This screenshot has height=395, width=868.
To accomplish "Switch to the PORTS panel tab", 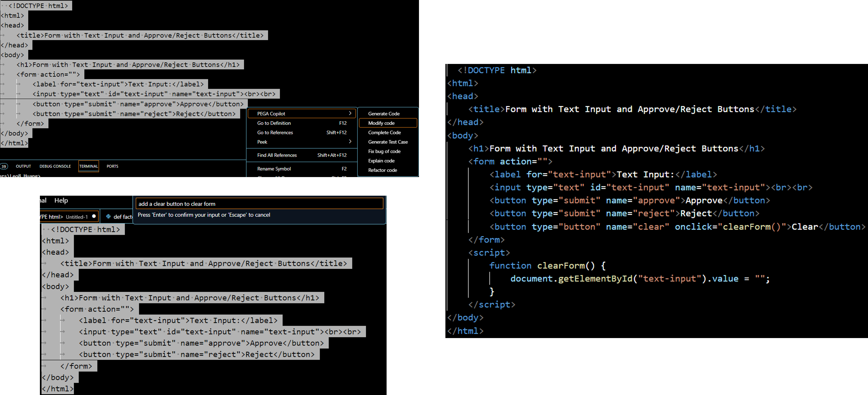I will coord(112,166).
